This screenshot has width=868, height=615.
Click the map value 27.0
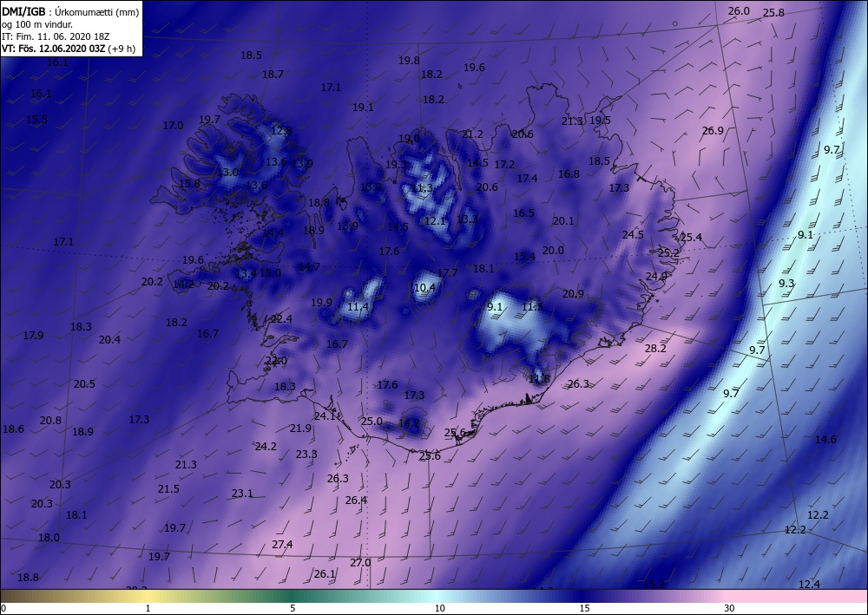coord(360,562)
